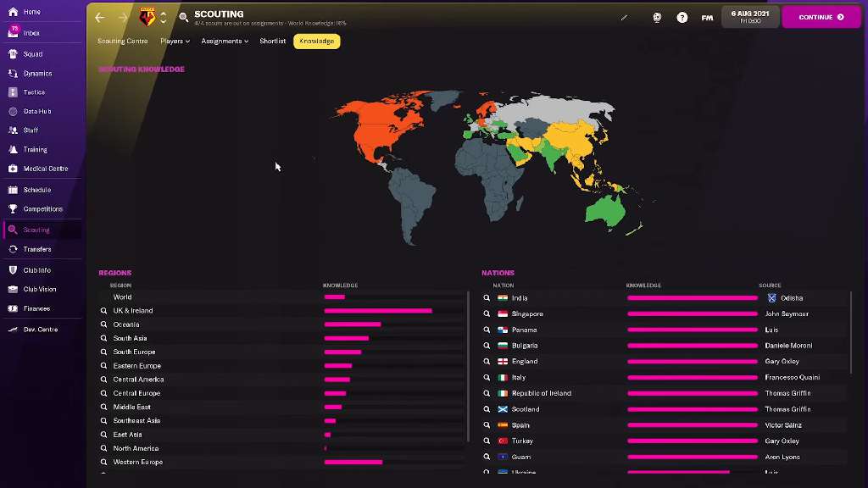Image resolution: width=868 pixels, height=488 pixels.
Task: Switch to the Scouting Centre tab
Action: point(122,42)
